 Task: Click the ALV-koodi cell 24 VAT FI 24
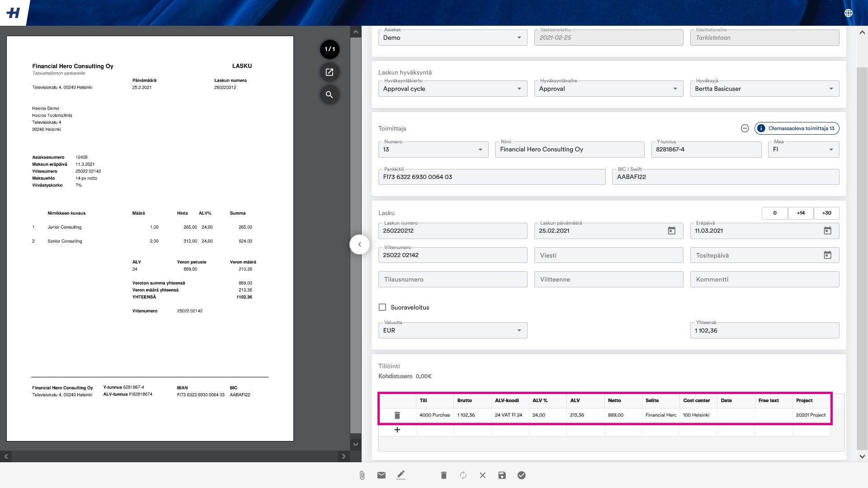click(510, 415)
